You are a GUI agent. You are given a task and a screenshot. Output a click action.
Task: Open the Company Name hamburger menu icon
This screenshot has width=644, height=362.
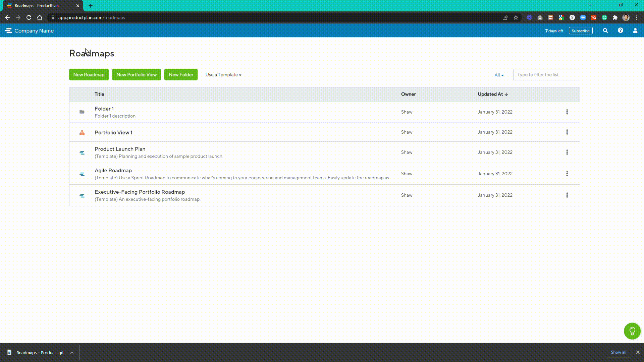pos(8,31)
